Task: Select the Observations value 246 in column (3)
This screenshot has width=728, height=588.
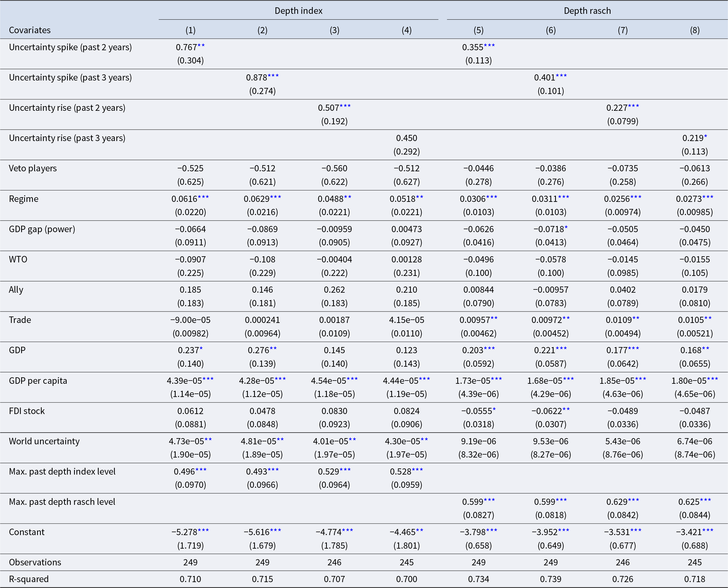Action: [x=334, y=562]
